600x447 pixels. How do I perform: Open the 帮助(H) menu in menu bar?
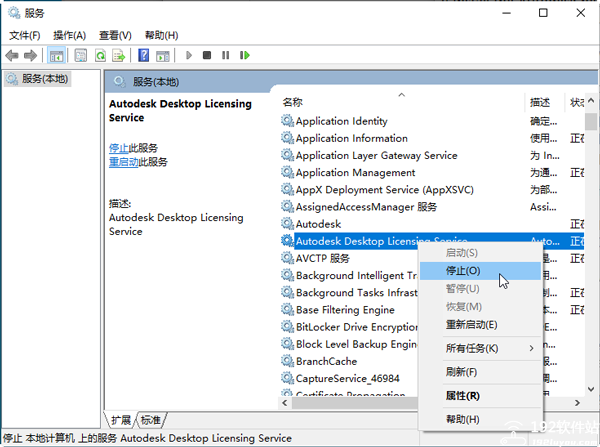click(161, 36)
